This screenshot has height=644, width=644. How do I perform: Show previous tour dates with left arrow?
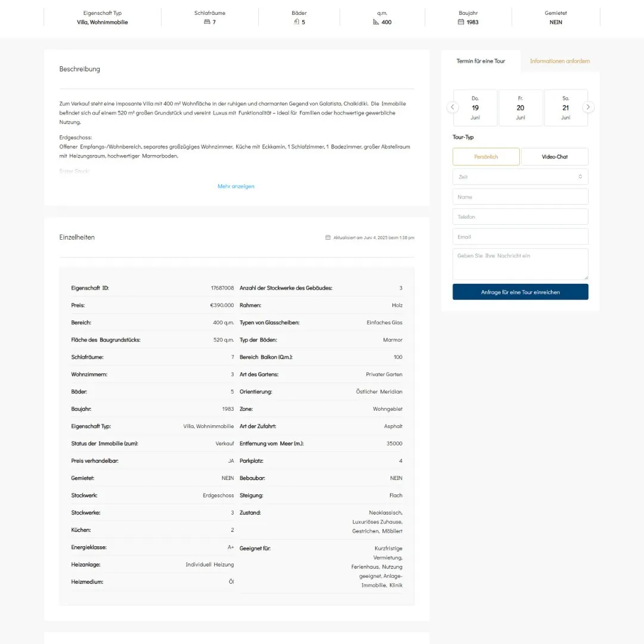tap(453, 107)
